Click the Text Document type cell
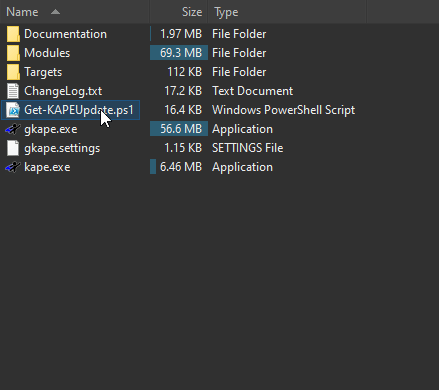Screen dimensions: 439x390 coord(253,91)
